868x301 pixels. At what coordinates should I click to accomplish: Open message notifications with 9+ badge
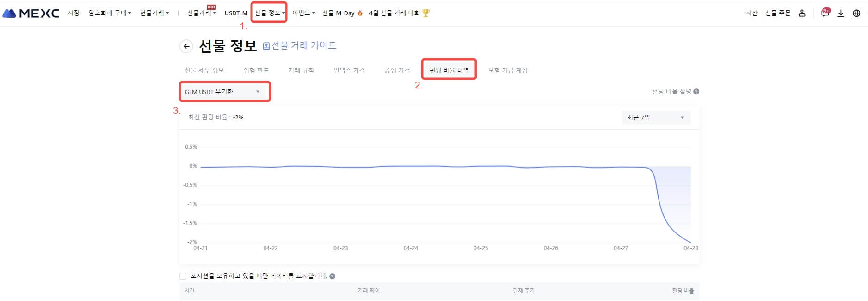tap(825, 13)
